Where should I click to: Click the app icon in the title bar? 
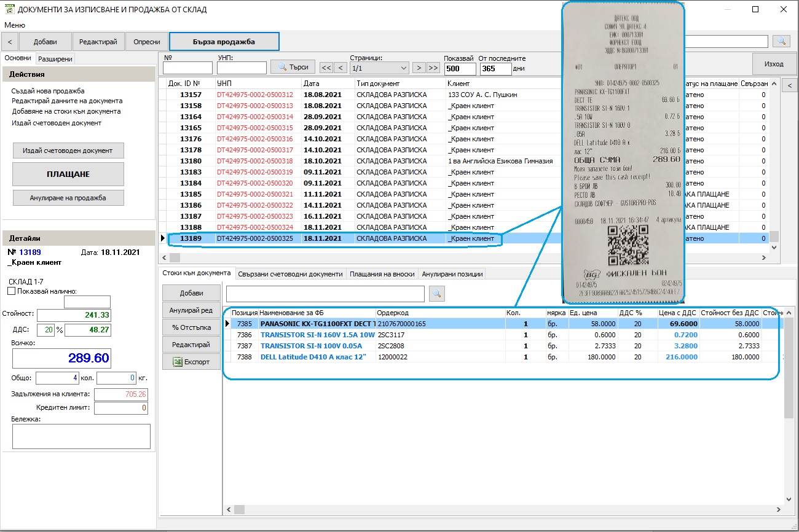pos(9,9)
